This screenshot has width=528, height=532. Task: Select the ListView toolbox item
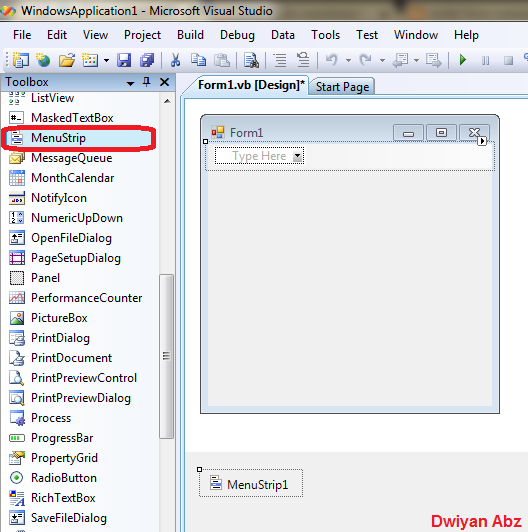80,98
